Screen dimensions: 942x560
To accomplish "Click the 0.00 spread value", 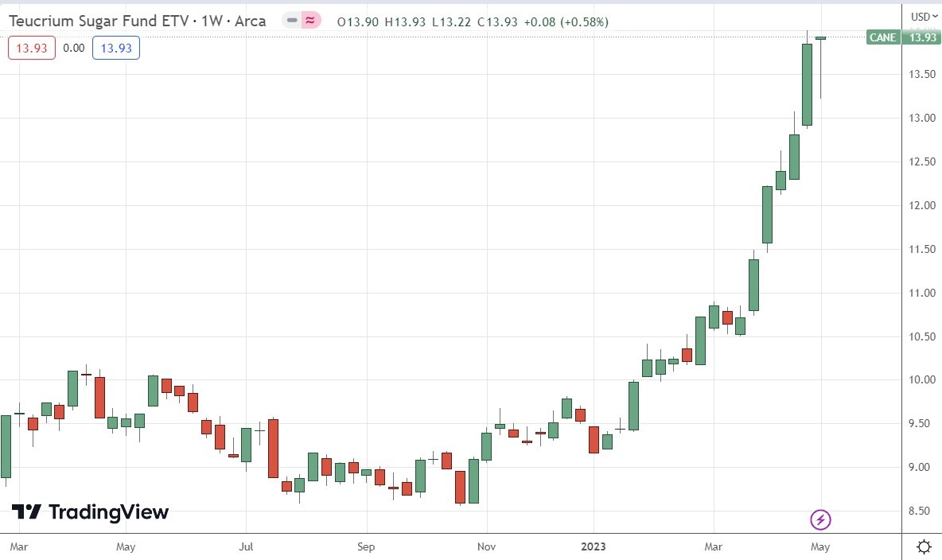I will [74, 49].
